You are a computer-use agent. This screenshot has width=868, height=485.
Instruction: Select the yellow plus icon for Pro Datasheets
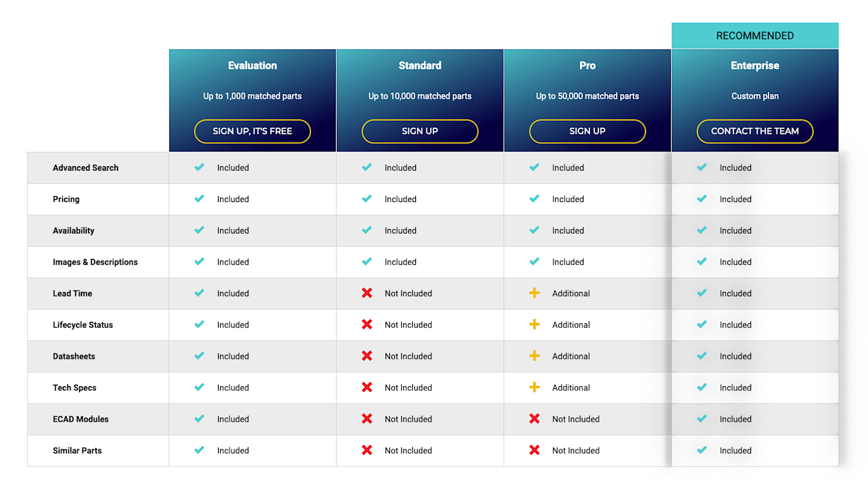click(534, 356)
